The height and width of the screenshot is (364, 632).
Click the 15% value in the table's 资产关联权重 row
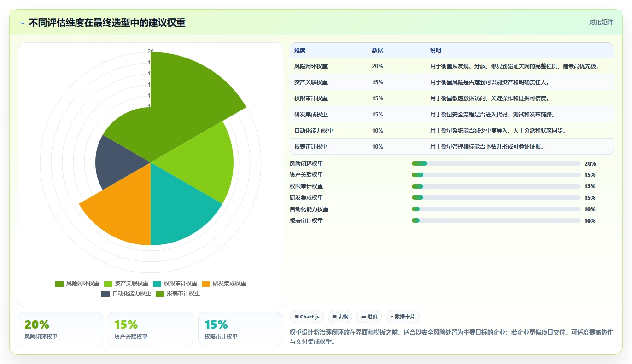(x=377, y=82)
